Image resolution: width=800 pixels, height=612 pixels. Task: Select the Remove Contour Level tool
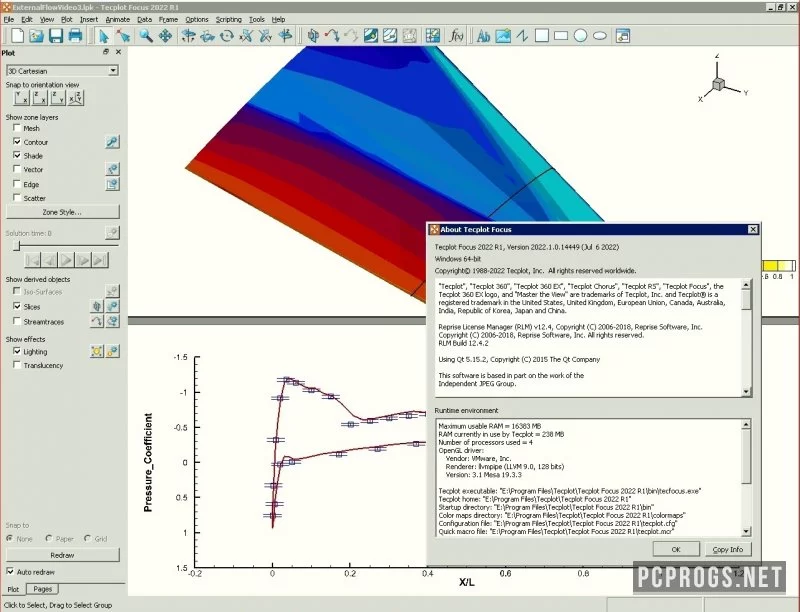[390, 36]
